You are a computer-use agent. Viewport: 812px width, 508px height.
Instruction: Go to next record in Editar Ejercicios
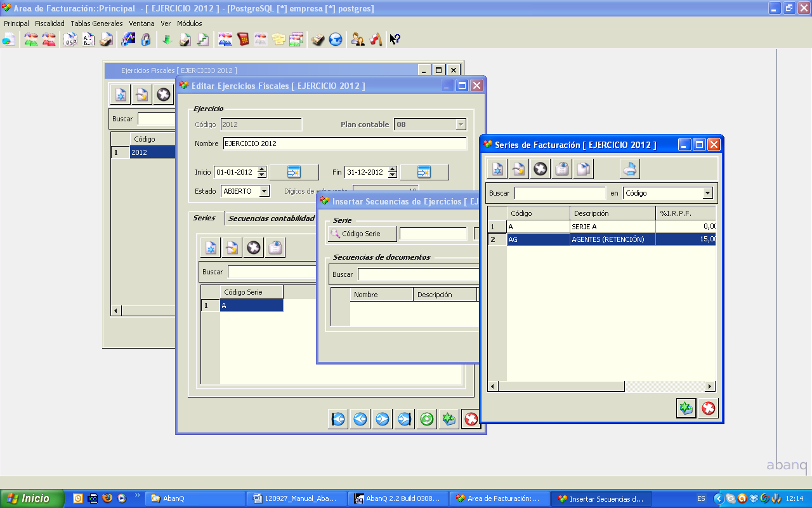pos(383,419)
